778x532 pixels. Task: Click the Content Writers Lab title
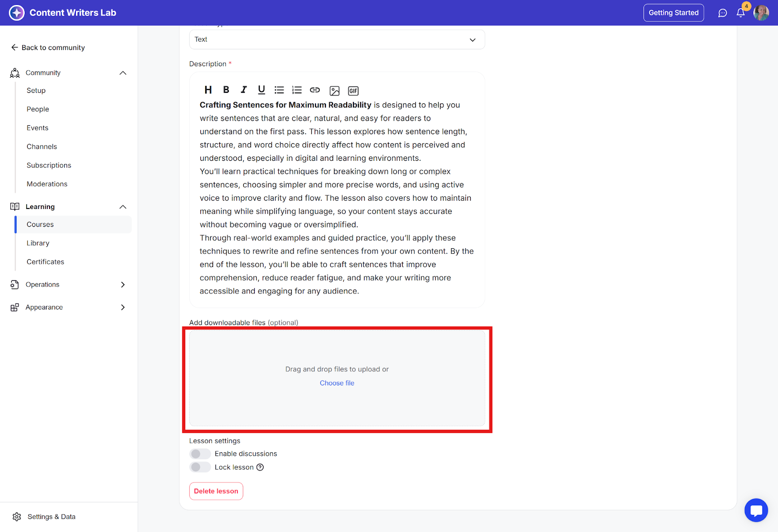(73, 13)
